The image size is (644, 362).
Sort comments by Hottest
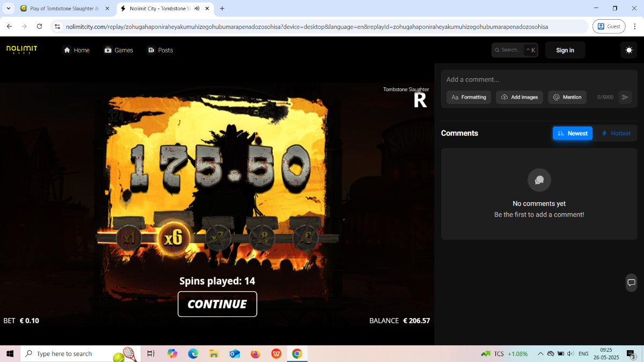pos(616,133)
